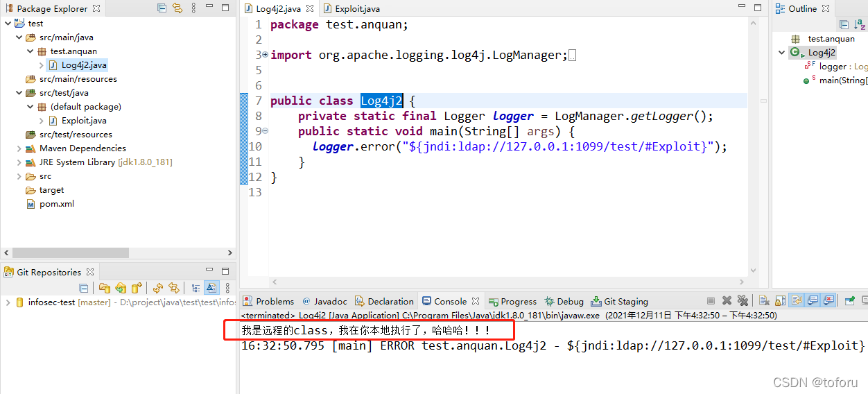Collapse all in Package Explorer
868x394 pixels.
pos(162,8)
